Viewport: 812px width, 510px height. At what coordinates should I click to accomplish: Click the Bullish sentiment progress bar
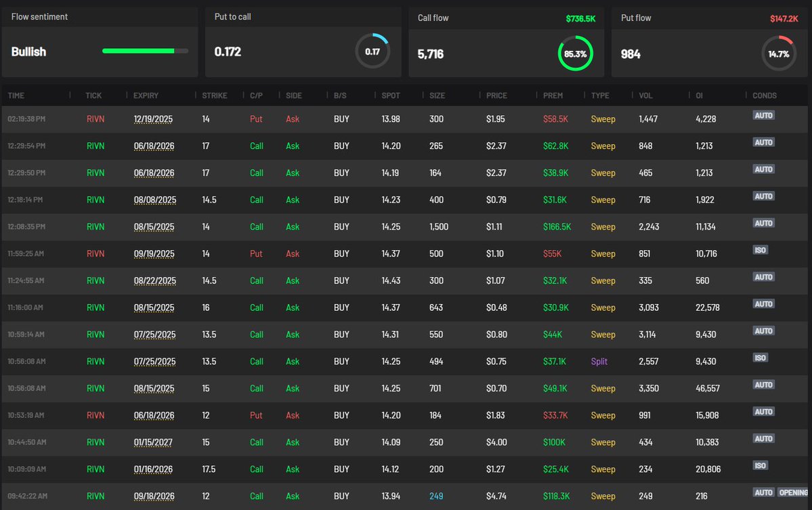(x=145, y=51)
